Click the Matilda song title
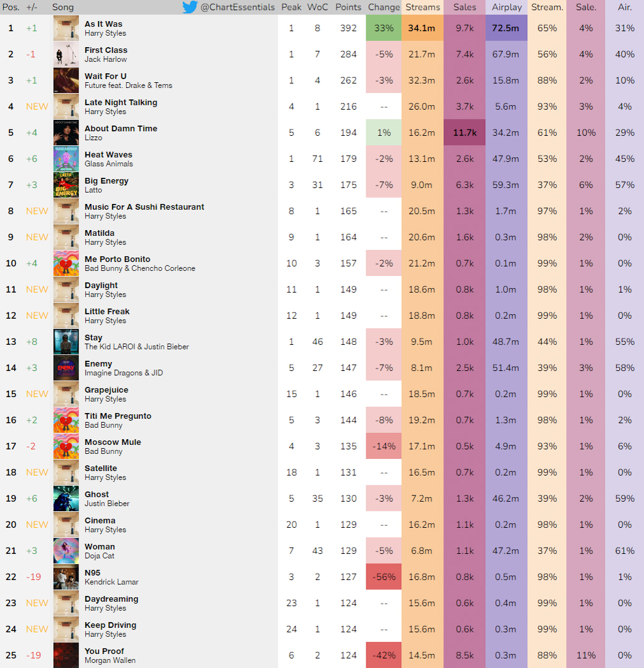Image resolution: width=644 pixels, height=668 pixels. click(x=99, y=233)
